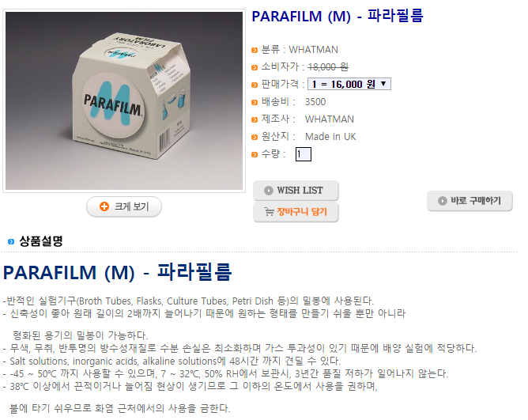Click the 상품설명 section heading
528x420 pixels.
pyautogui.click(x=41, y=241)
